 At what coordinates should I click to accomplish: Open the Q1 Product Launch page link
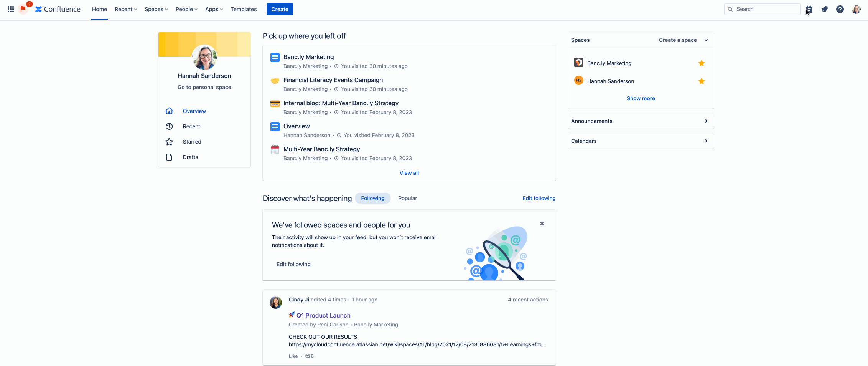[323, 315]
